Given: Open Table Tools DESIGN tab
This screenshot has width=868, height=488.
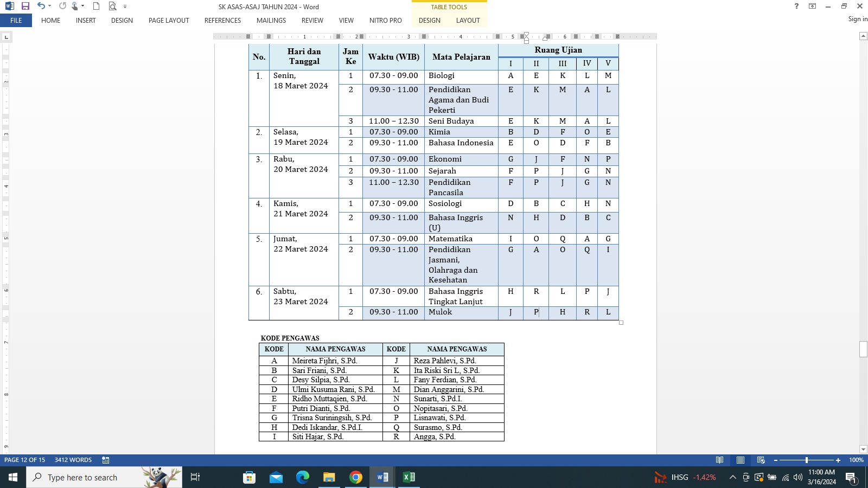Looking at the screenshot, I should (430, 21).
